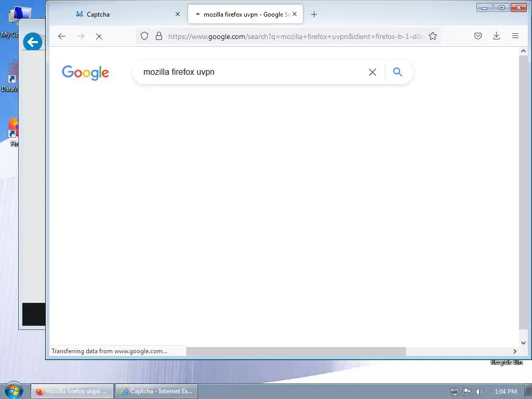
Task: Open the Firefox downloads panel
Action: tap(496, 36)
